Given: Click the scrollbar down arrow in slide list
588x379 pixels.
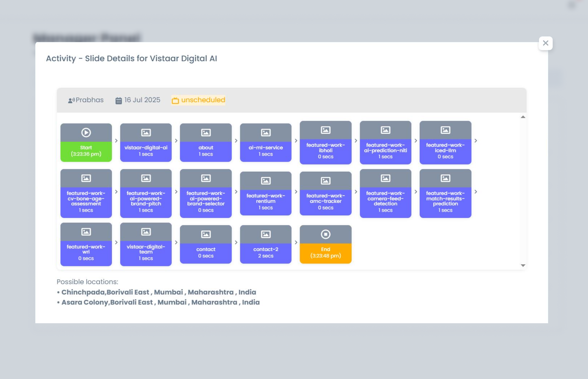Looking at the screenshot, I should tap(523, 265).
